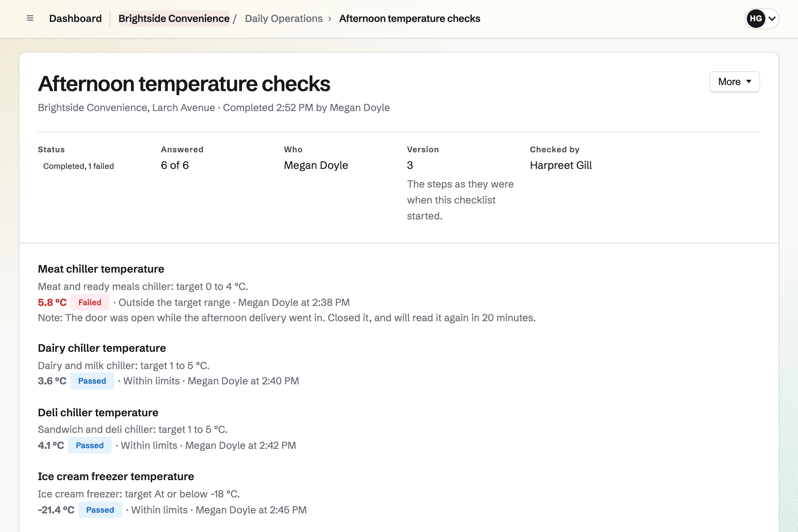Click the subtitle with Larch Avenue completion info
The width and height of the screenshot is (798, 532).
click(x=214, y=107)
